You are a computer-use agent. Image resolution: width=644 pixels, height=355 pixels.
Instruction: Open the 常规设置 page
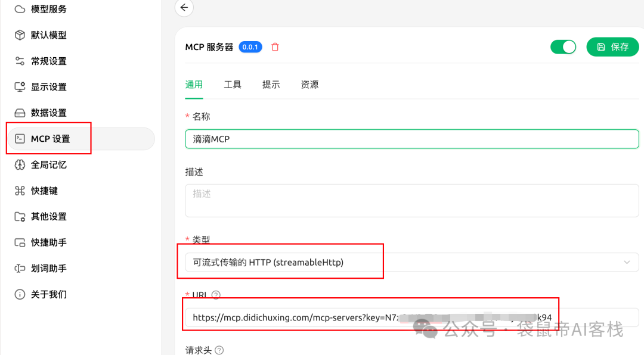point(80,61)
